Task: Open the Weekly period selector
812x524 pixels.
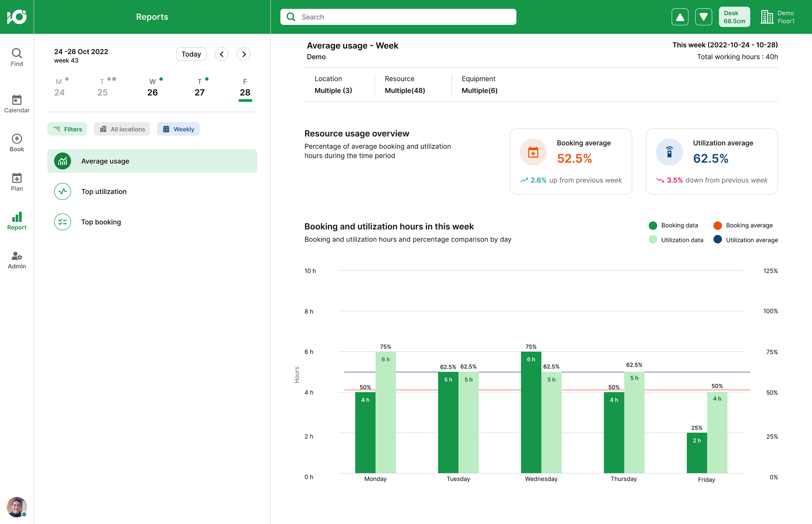Action: tap(178, 129)
